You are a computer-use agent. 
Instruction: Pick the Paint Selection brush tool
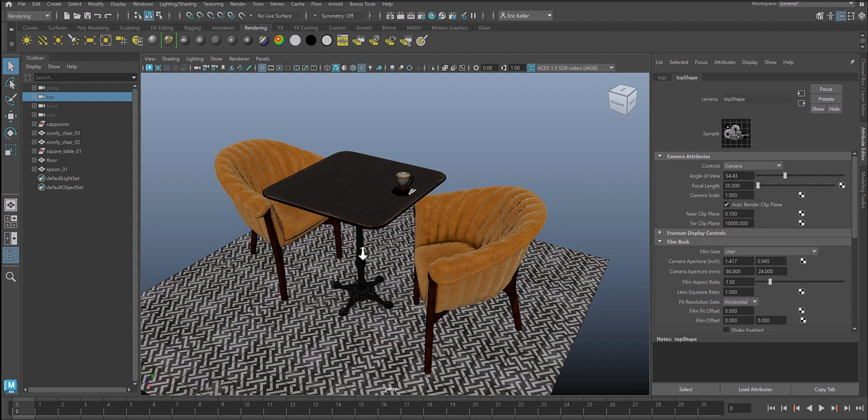[x=10, y=100]
